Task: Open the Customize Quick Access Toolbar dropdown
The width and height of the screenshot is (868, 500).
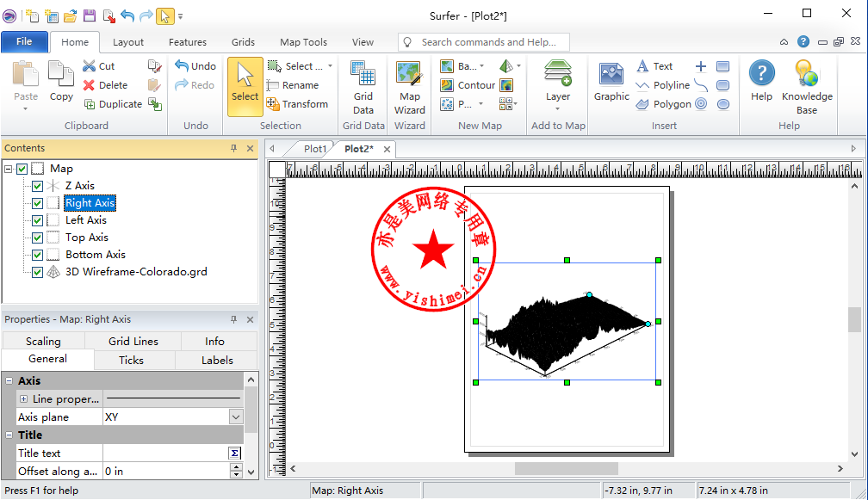Action: coord(181,16)
